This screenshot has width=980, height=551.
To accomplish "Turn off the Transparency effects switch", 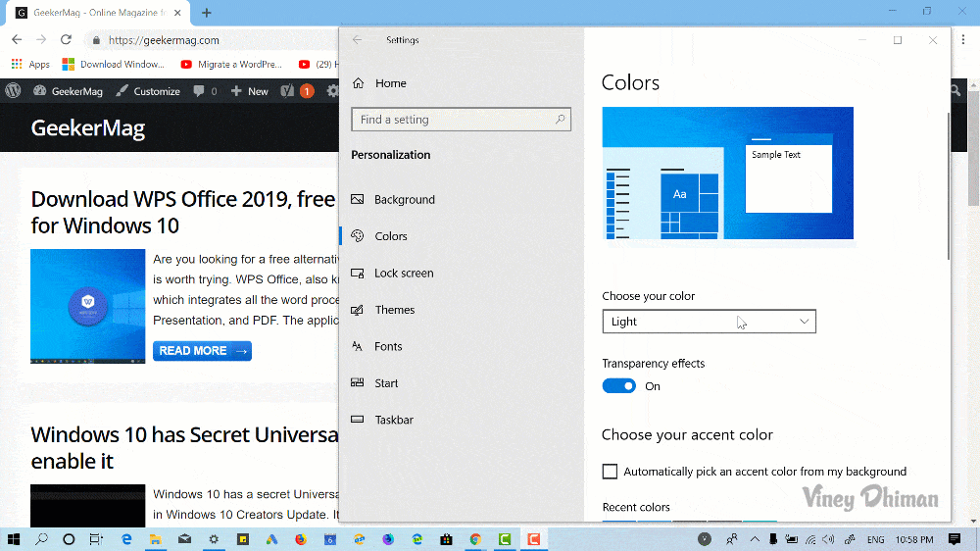I will click(x=618, y=386).
